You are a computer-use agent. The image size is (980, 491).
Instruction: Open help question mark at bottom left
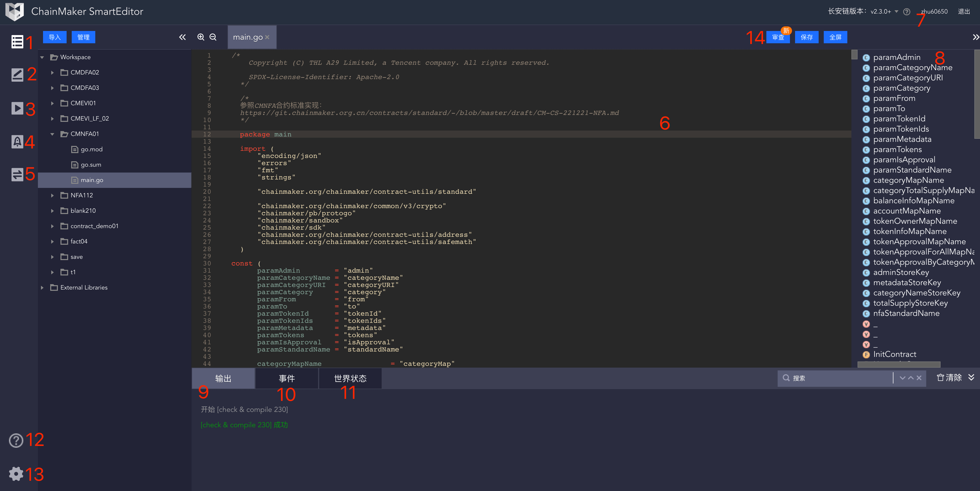click(16, 440)
